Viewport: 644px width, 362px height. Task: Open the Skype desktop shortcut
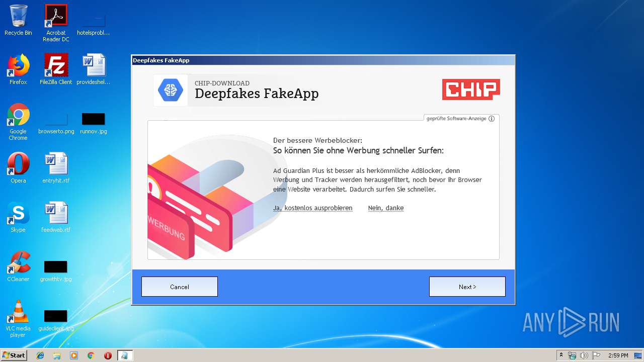[18, 217]
